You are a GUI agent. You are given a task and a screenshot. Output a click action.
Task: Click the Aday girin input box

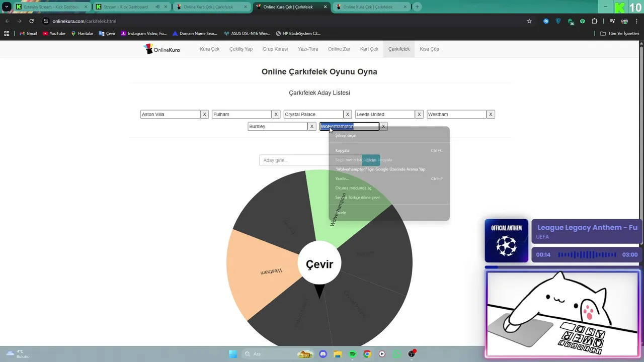click(x=310, y=160)
